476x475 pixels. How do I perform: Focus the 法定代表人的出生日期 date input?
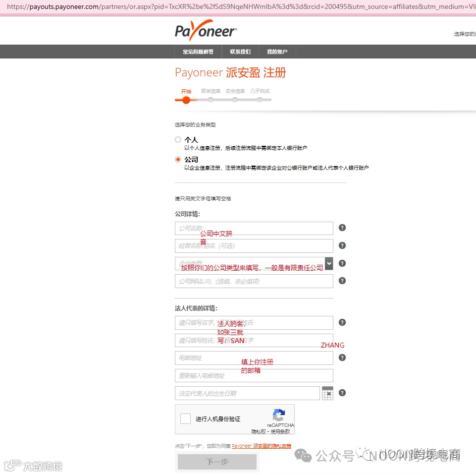pyautogui.click(x=247, y=393)
